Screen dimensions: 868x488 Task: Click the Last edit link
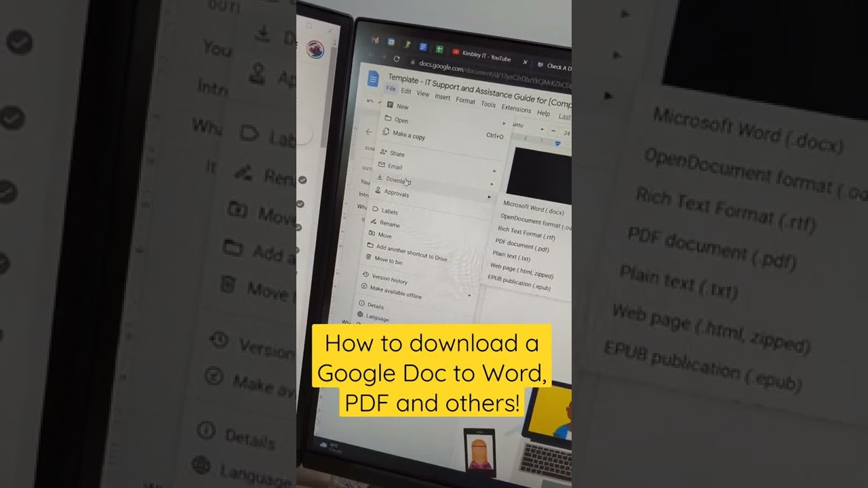tap(564, 117)
